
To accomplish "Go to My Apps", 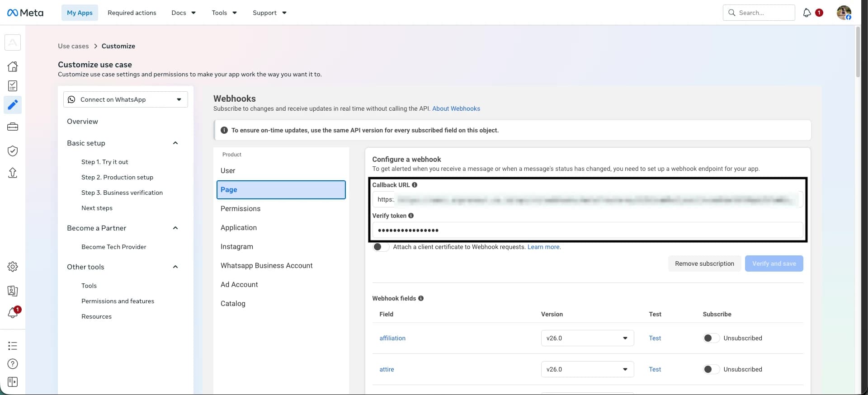I will click(x=80, y=13).
